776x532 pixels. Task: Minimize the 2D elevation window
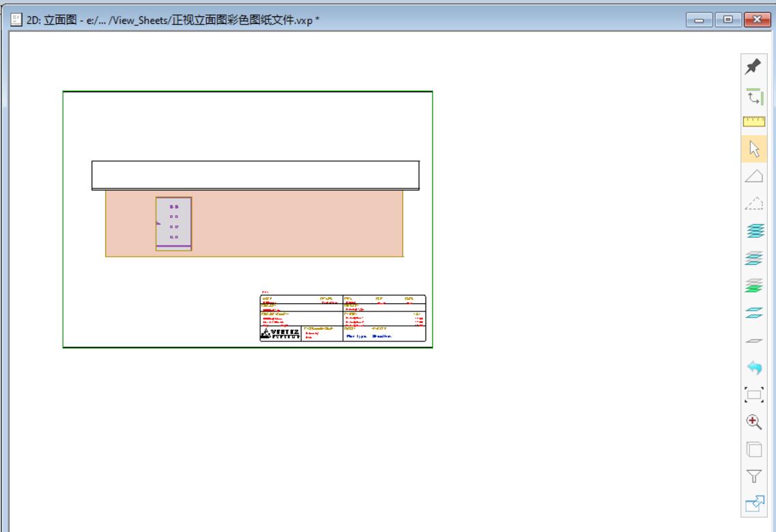699,20
